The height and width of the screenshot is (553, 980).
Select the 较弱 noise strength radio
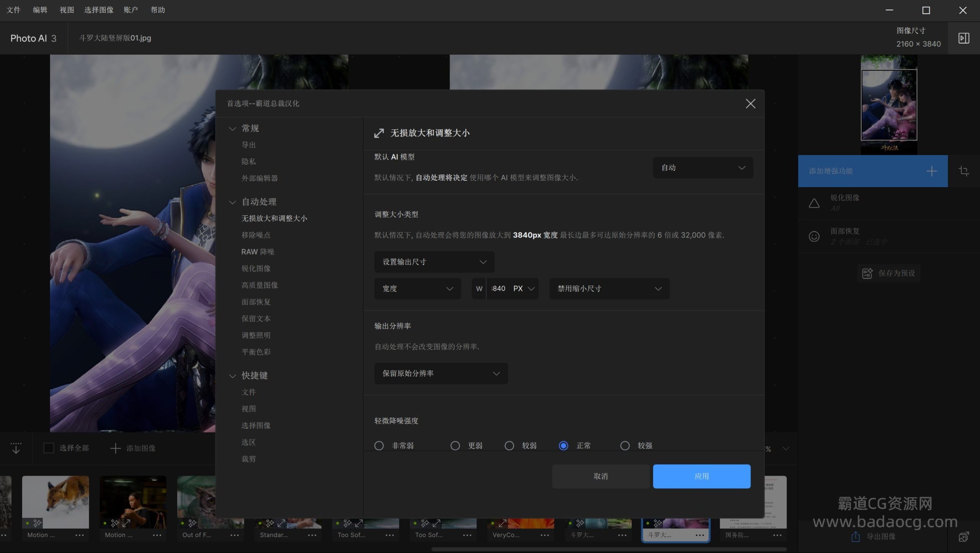[509, 445]
